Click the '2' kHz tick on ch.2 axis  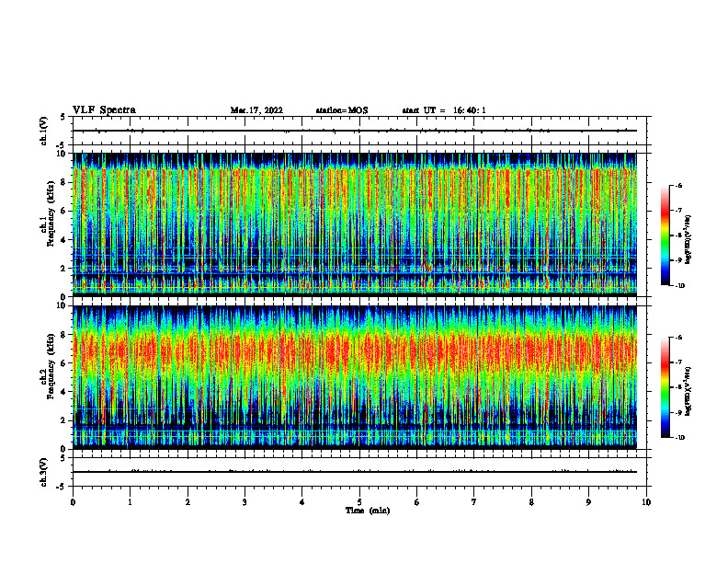coord(64,420)
